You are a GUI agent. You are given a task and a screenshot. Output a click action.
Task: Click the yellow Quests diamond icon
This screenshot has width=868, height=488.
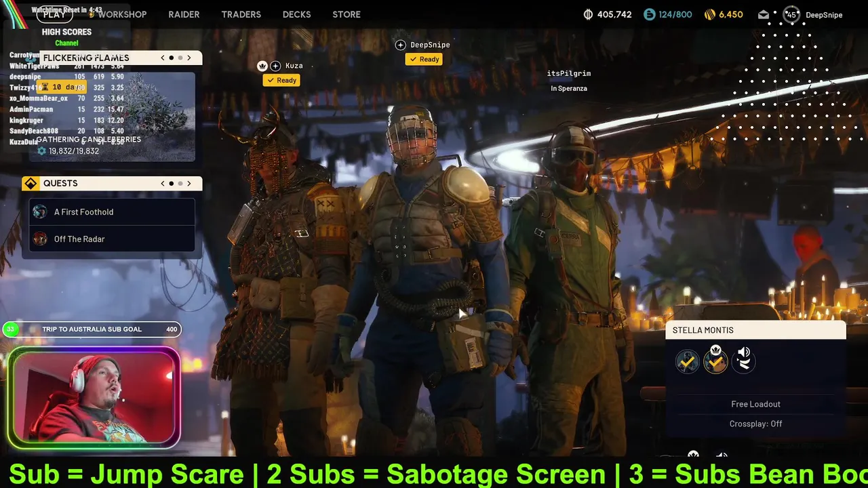pyautogui.click(x=31, y=183)
